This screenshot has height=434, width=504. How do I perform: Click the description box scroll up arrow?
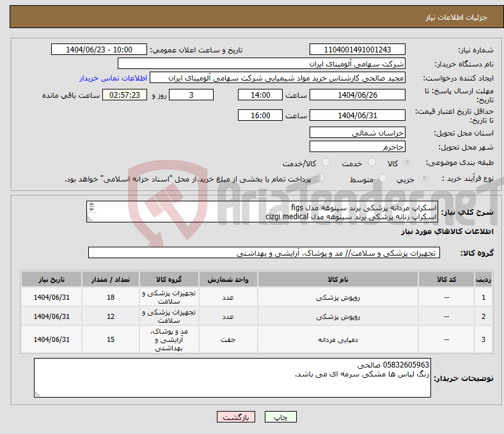tap(91, 205)
